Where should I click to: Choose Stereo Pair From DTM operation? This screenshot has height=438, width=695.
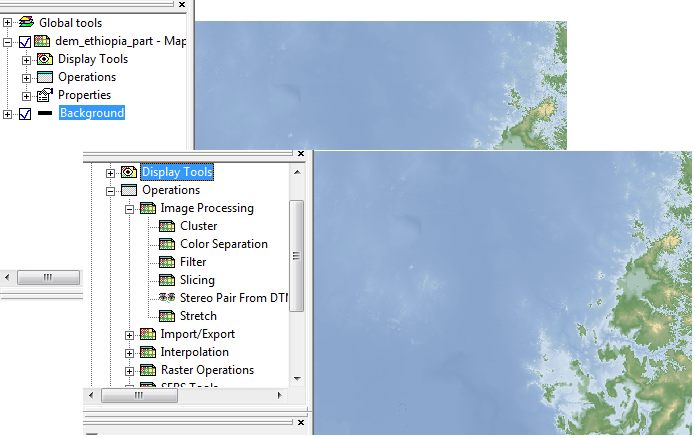point(234,298)
